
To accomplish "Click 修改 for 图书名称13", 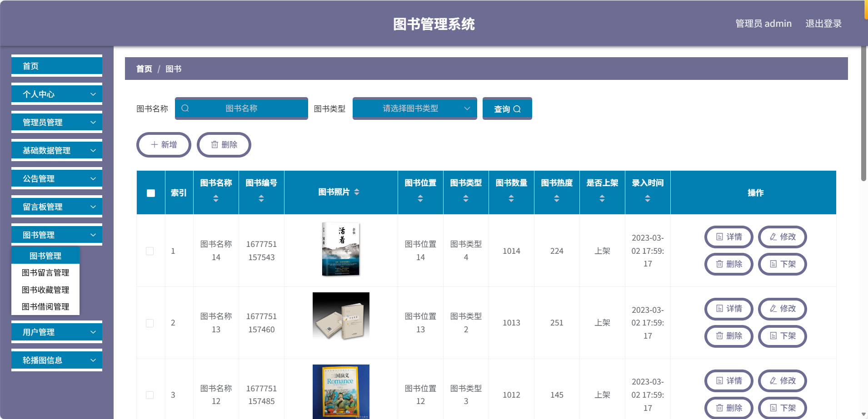I will 783,309.
